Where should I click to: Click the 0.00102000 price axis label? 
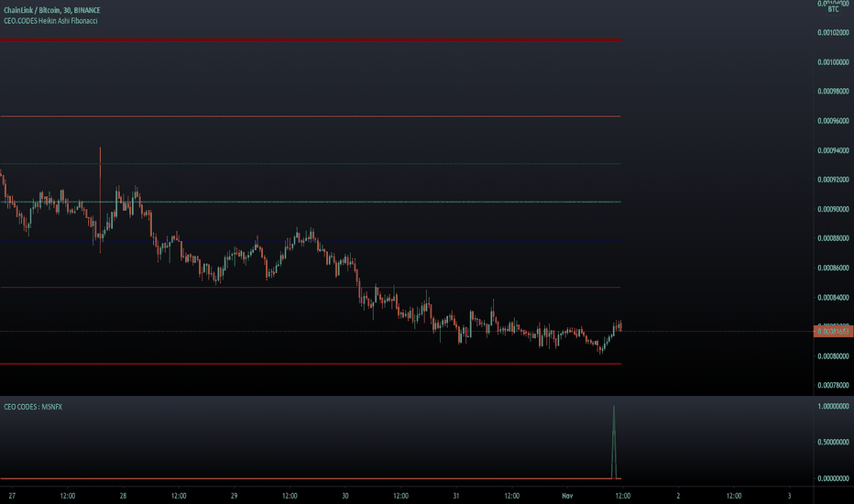coord(833,33)
